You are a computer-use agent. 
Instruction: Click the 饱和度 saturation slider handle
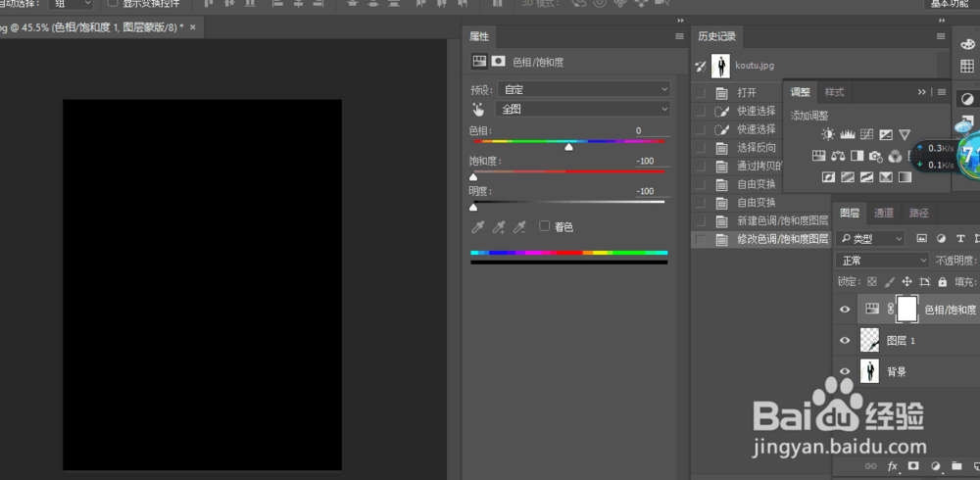(473, 177)
